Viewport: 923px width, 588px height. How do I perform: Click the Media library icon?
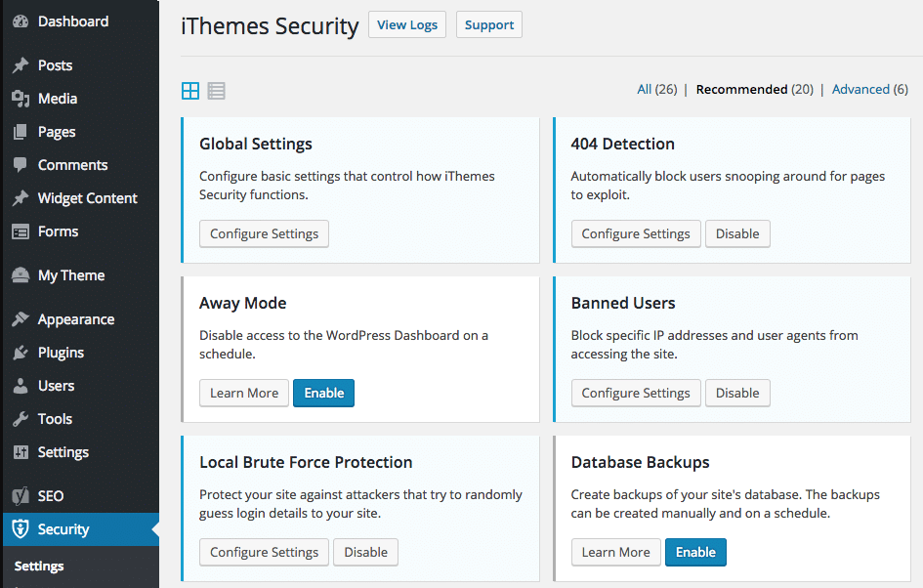pos(21,99)
